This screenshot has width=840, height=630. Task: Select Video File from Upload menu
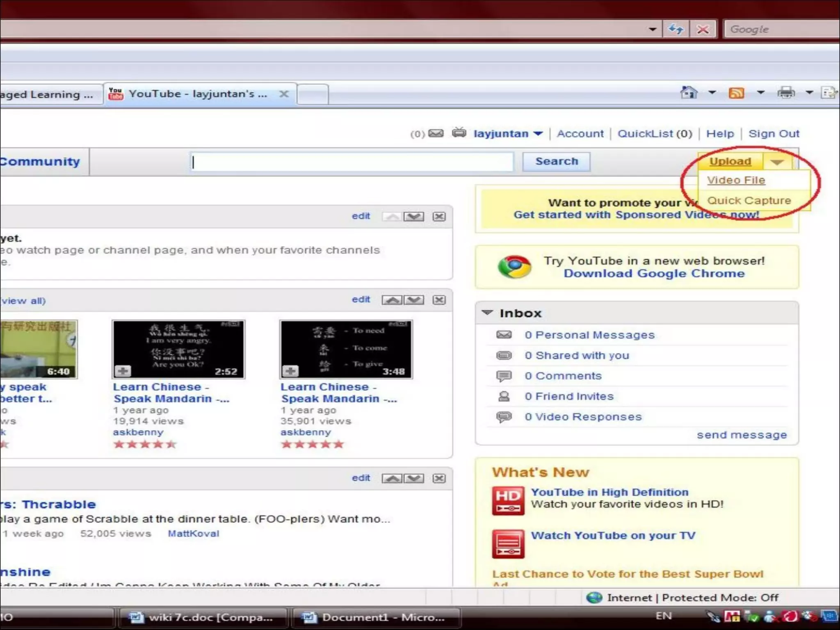point(736,180)
